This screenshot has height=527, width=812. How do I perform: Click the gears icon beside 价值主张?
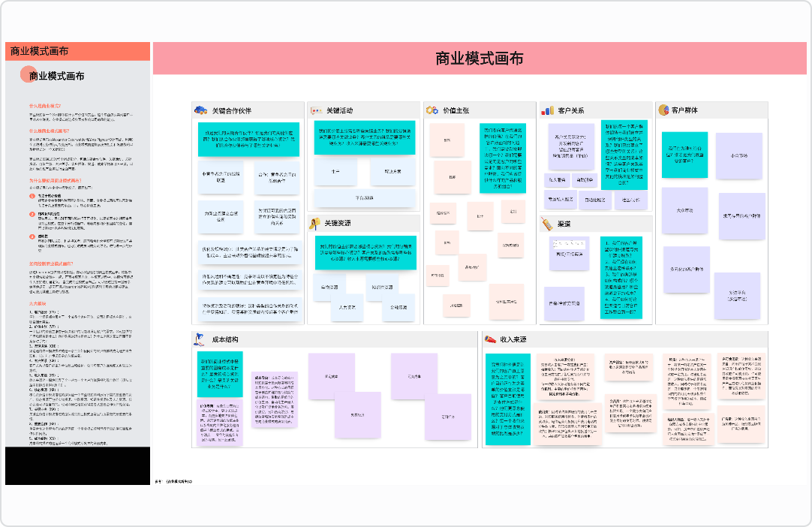[432, 110]
